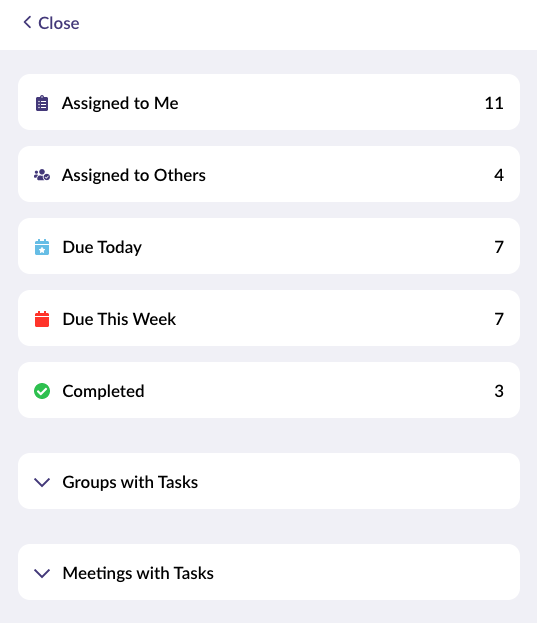Click the count 7 on Due Today row
The width and height of the screenshot is (537, 623).
click(499, 247)
